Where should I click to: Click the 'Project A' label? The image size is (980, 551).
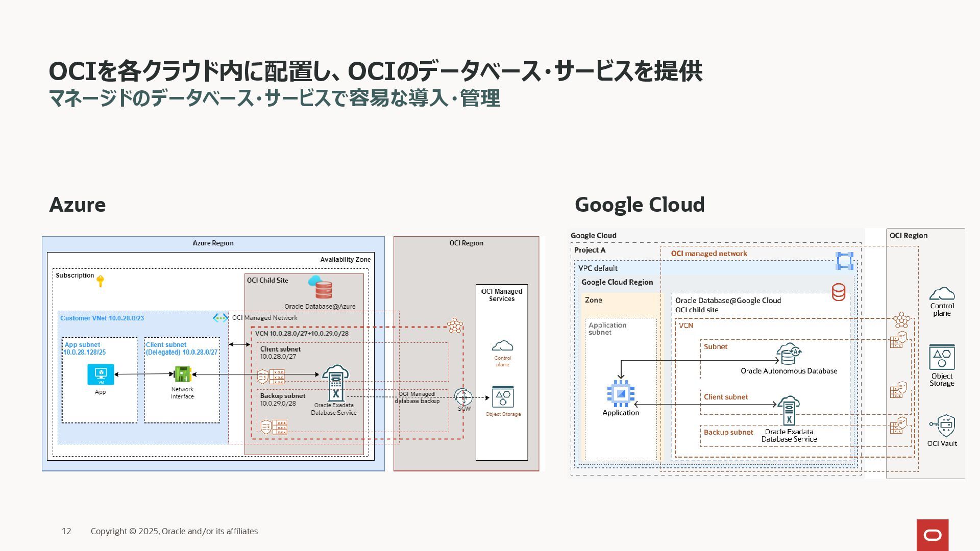click(x=590, y=250)
